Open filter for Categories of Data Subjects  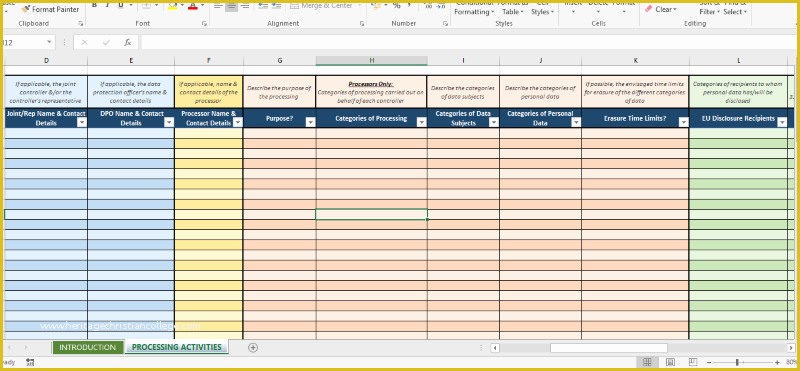[493, 122]
